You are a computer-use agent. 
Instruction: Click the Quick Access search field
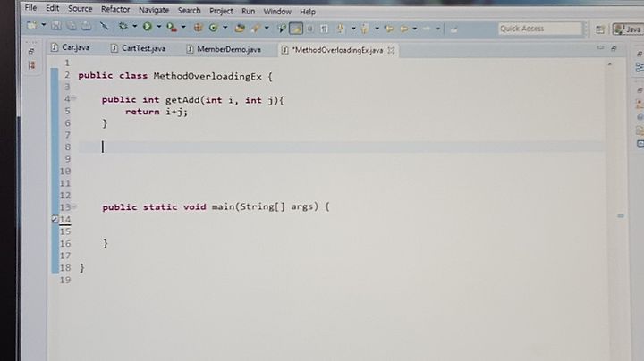540,29
